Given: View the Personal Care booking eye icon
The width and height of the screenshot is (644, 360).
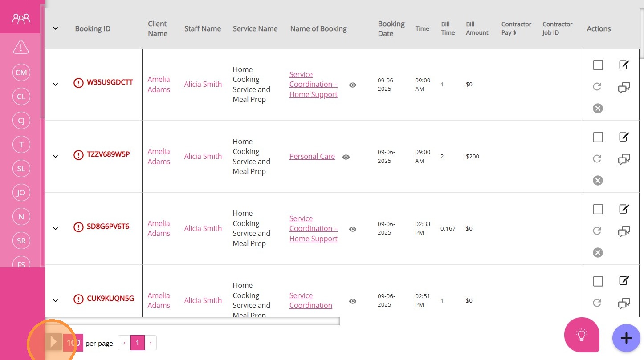Looking at the screenshot, I should point(346,157).
